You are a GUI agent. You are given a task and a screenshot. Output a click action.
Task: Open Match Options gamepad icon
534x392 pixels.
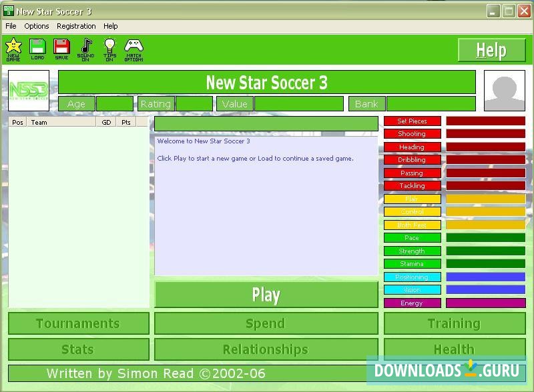pyautogui.click(x=133, y=47)
